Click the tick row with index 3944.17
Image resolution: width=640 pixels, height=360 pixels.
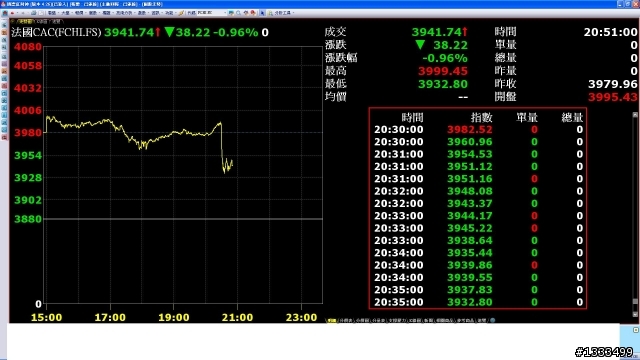coord(478,216)
